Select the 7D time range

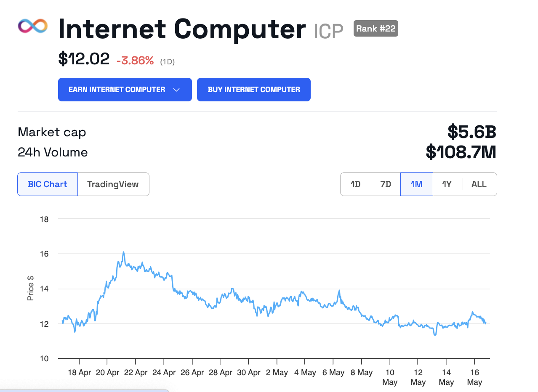coord(386,184)
